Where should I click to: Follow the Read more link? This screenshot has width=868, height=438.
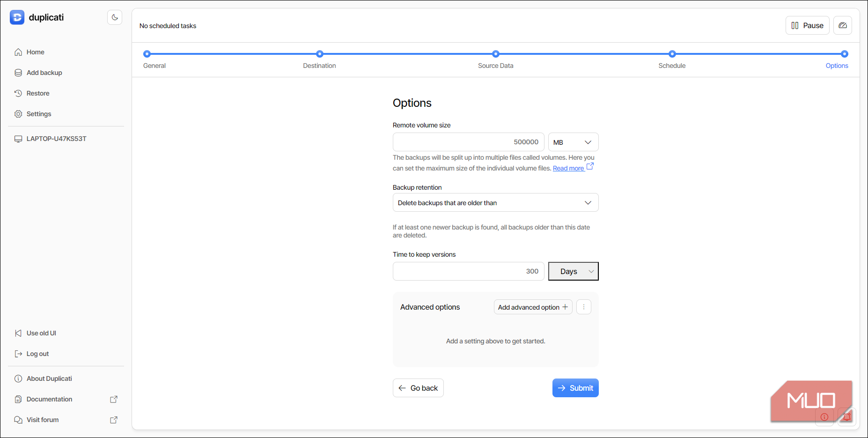pos(568,168)
